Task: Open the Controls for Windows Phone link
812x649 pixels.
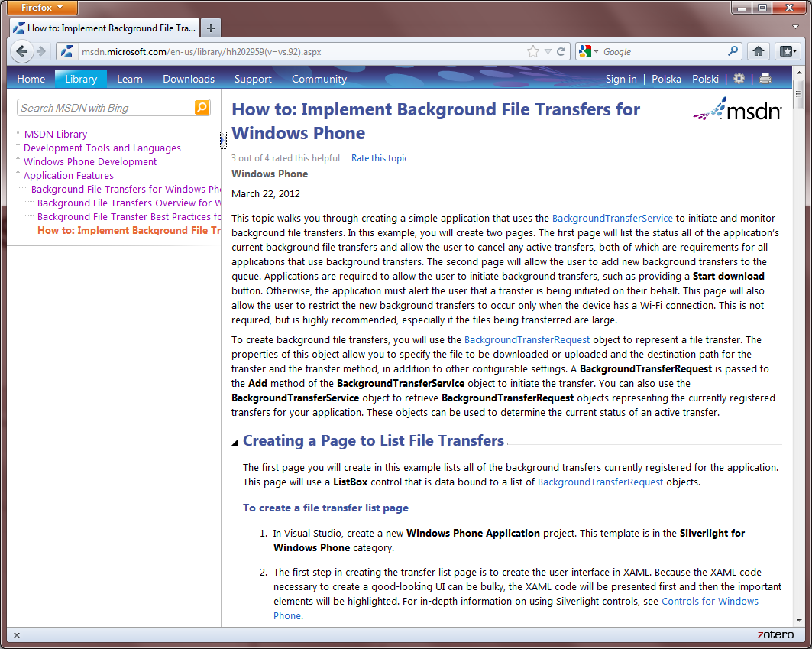Action: point(710,602)
